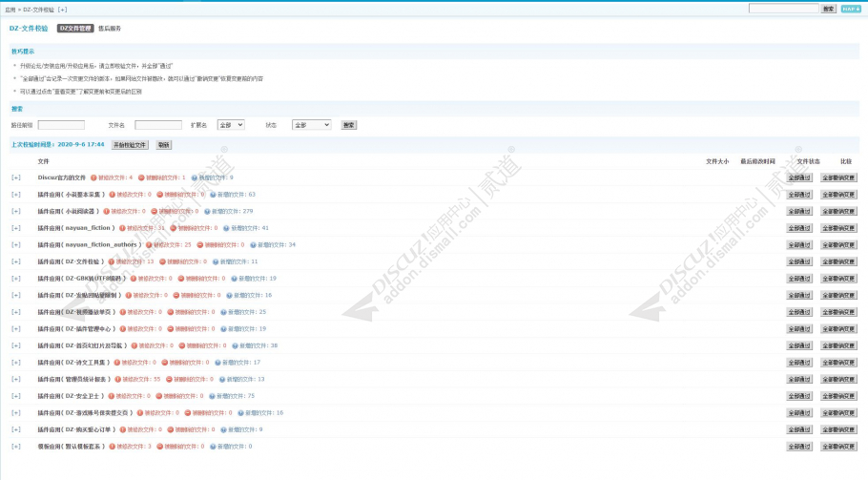Viewport: 868px width, 480px height.
Task: Open the 扩展名 dropdown
Action: pyautogui.click(x=231, y=125)
